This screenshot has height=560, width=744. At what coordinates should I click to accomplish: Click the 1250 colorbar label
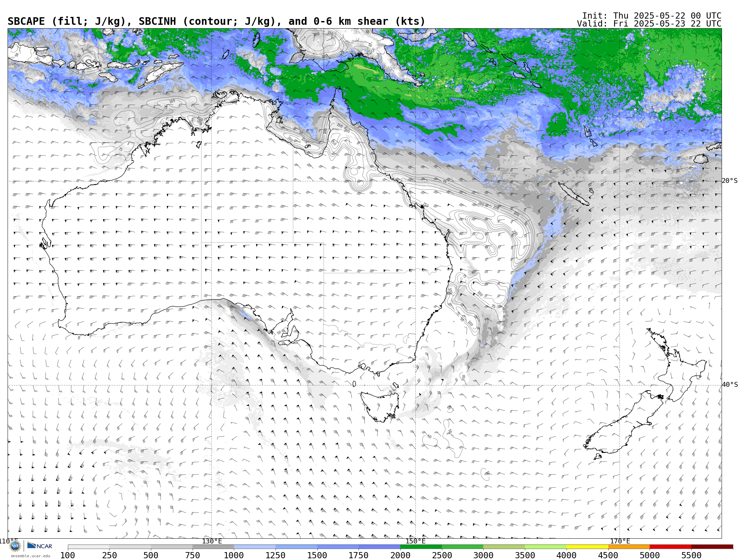(276, 555)
